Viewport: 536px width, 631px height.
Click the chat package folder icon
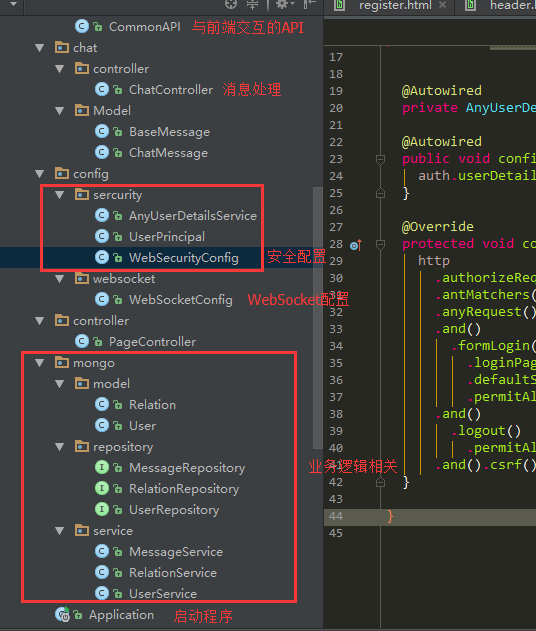[x=62, y=47]
